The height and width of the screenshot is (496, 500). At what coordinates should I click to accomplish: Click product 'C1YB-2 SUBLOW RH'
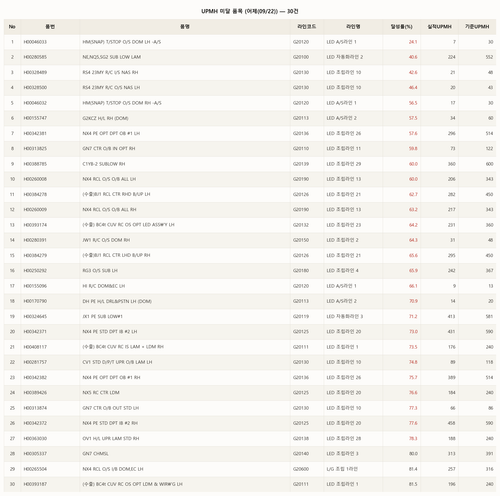[104, 164]
